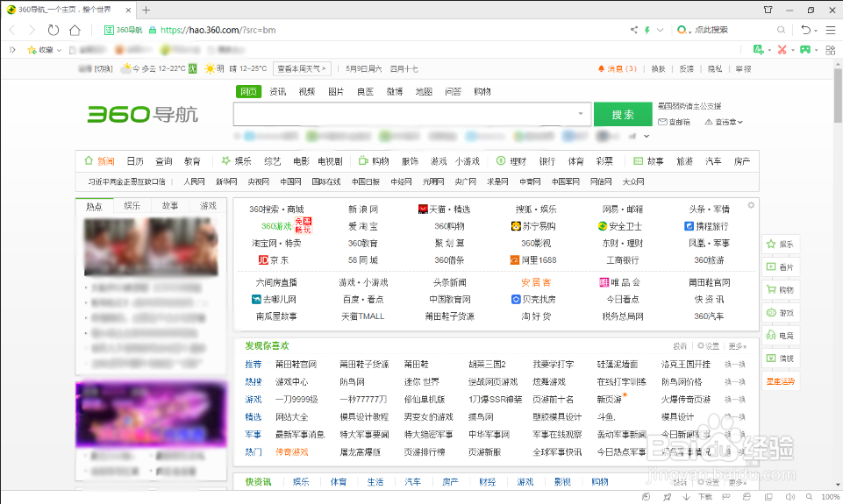
Task: Open the news photo thumbnail
Action: point(151,247)
